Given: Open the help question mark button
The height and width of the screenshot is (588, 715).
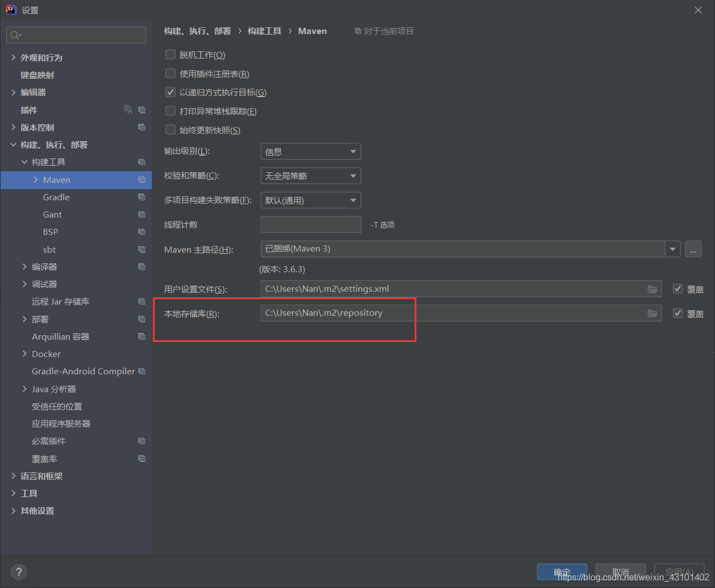Looking at the screenshot, I should click(18, 572).
